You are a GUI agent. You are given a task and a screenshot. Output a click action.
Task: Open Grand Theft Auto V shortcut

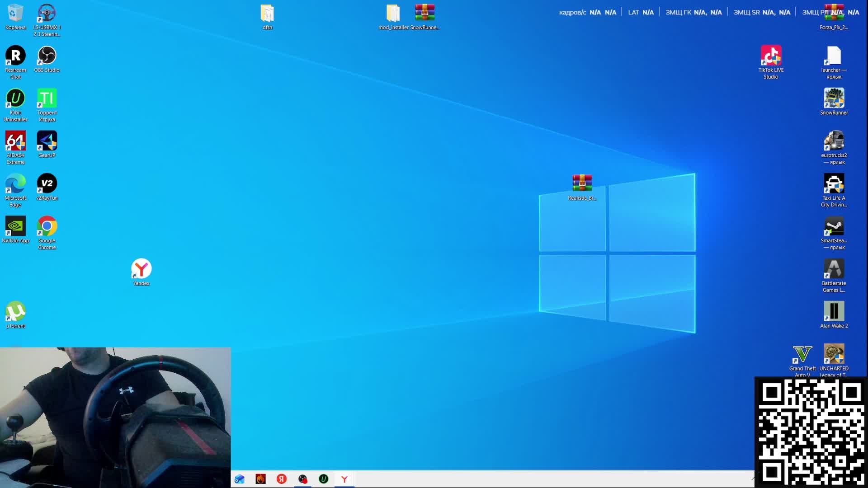pyautogui.click(x=802, y=355)
